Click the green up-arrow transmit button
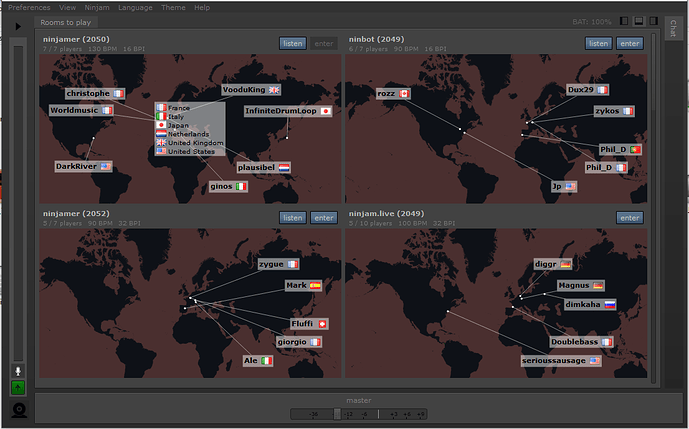Screen dimensions: 689x429 point(18,388)
